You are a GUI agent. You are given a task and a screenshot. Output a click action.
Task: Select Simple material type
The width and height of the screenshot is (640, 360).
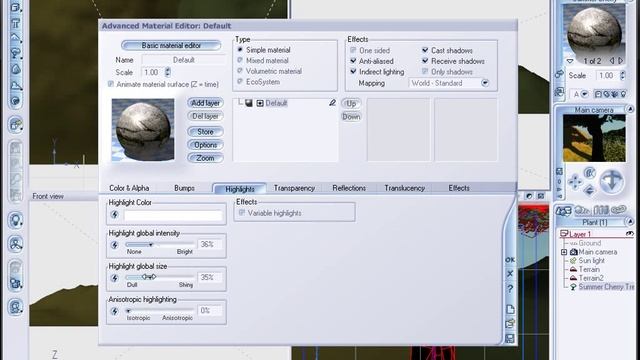pos(240,50)
